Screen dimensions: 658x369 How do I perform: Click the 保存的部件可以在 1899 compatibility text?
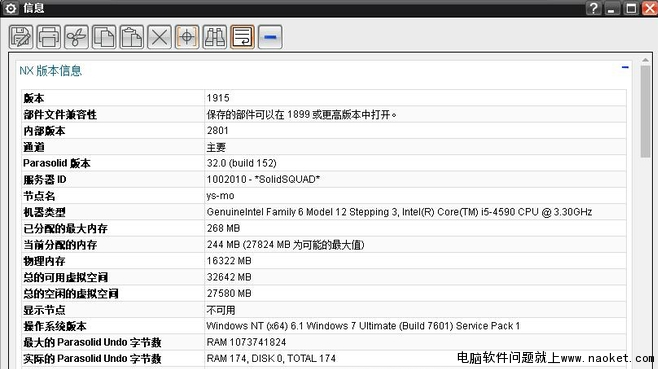coord(301,114)
